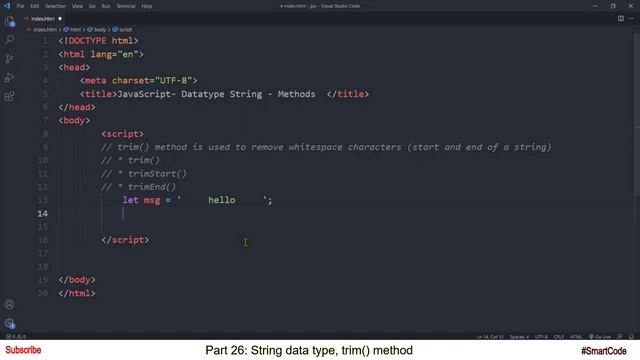Open the Extensions view icon

point(9,96)
